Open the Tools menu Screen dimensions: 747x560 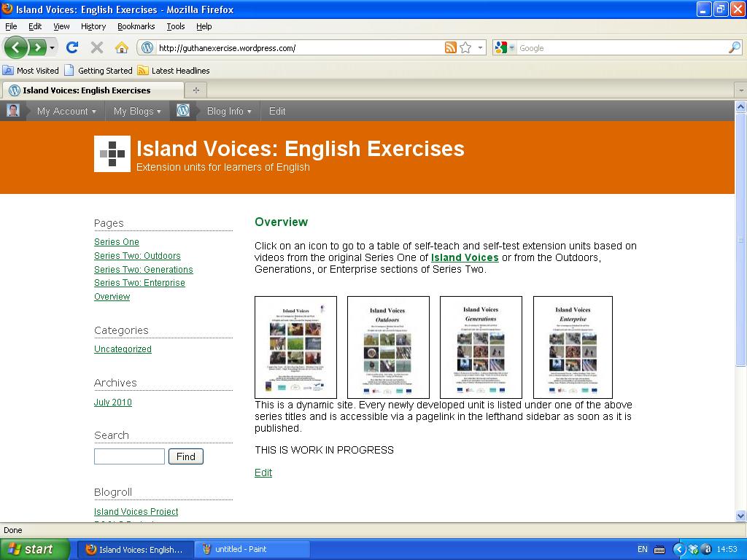[175, 26]
